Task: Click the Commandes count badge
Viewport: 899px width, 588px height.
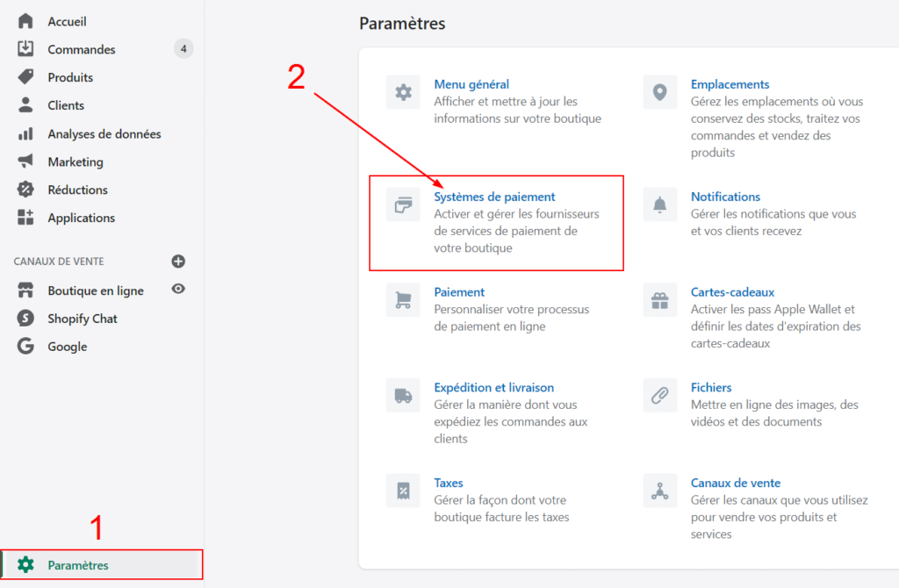Action: tap(183, 49)
